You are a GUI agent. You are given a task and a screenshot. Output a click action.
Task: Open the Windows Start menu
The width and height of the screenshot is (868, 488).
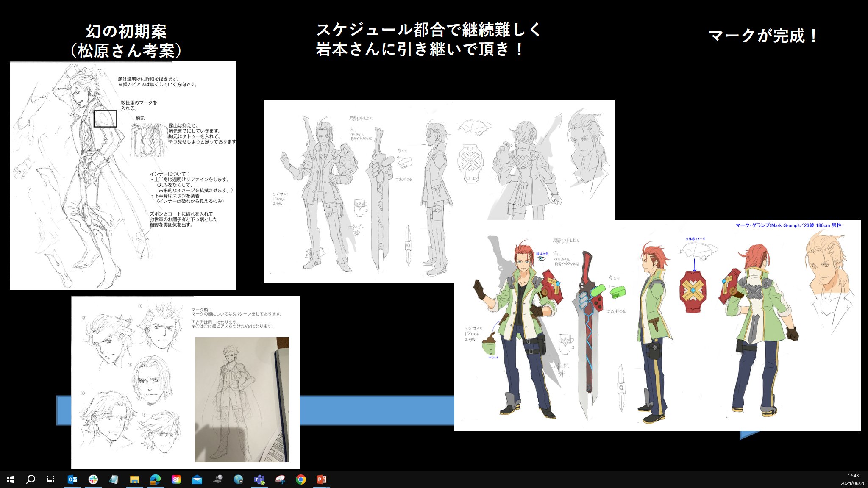[10, 480]
